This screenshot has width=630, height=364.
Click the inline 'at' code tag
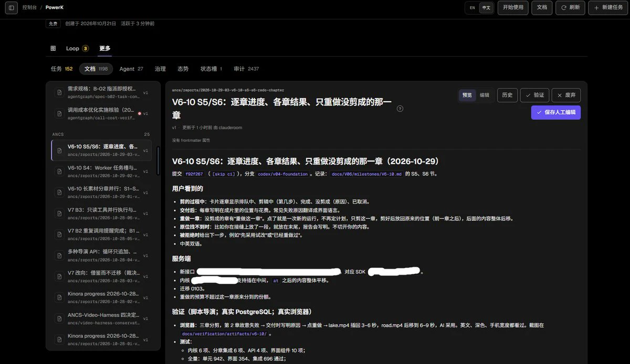[276, 281]
